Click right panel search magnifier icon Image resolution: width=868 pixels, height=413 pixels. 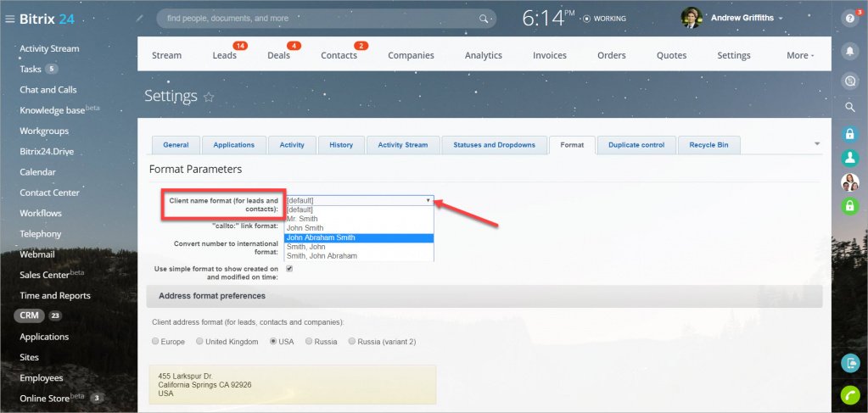(849, 108)
